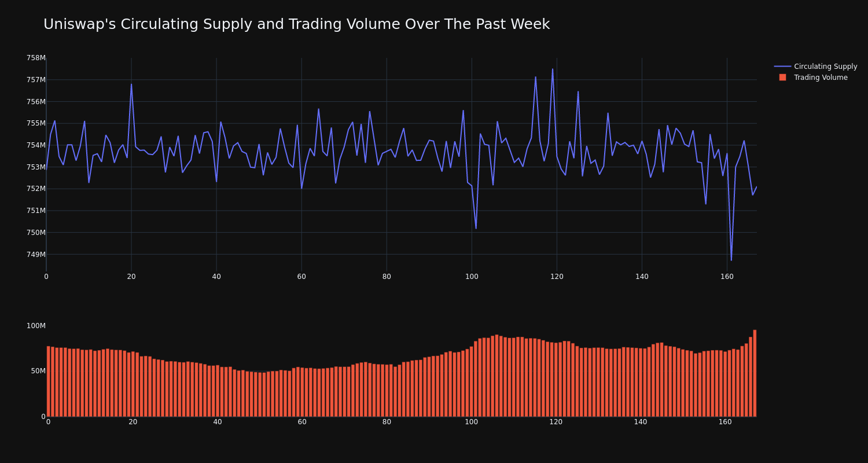Click the 100M label on volume chart
The height and width of the screenshot is (463, 868).
[36, 326]
